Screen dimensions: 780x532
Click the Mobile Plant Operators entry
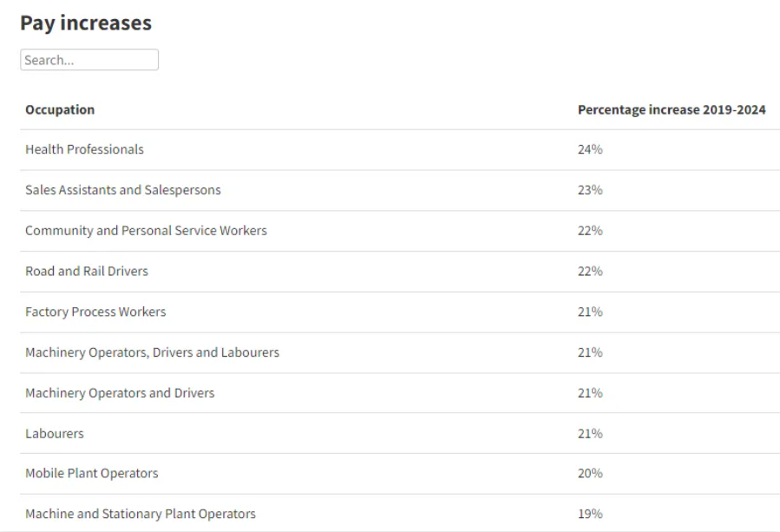pyautogui.click(x=92, y=474)
